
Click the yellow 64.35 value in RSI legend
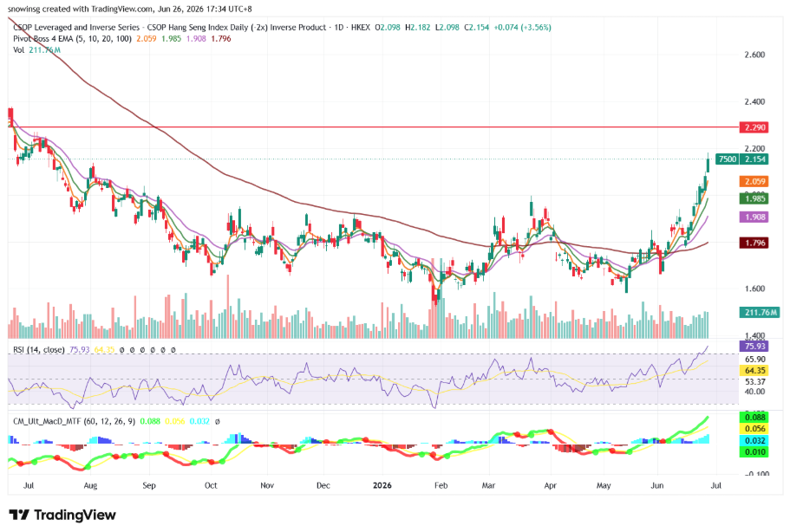104,349
